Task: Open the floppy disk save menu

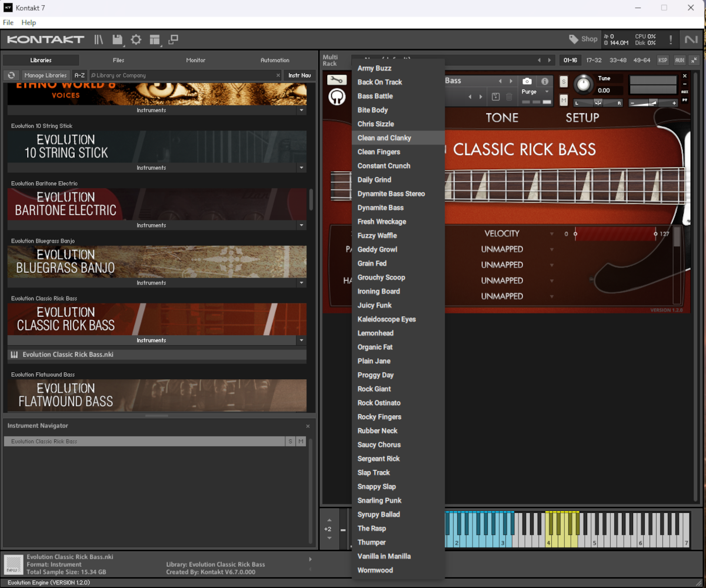Action: 118,39
